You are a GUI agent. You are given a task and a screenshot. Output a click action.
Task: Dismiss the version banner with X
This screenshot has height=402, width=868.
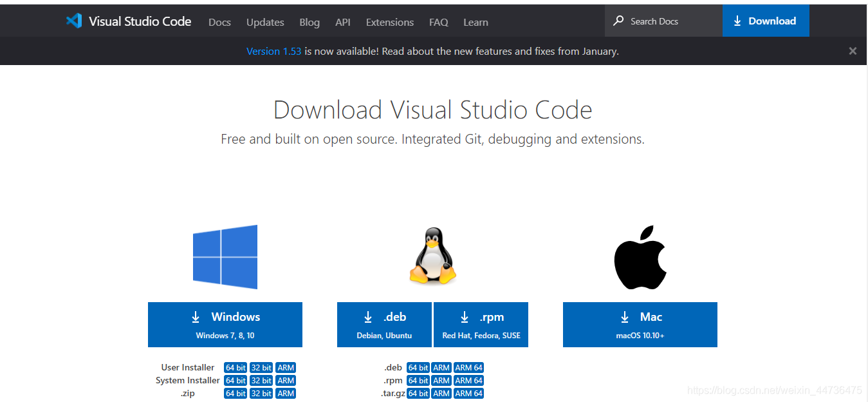(x=853, y=51)
